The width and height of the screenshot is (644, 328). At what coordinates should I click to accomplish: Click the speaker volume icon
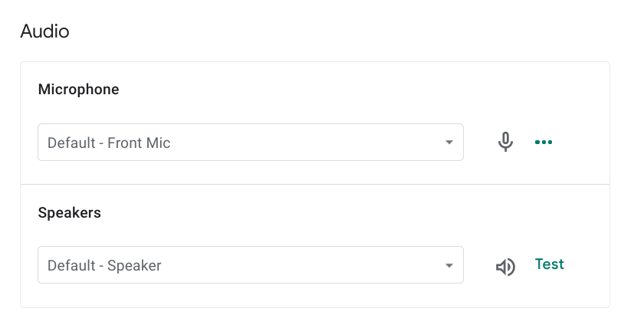tap(505, 267)
